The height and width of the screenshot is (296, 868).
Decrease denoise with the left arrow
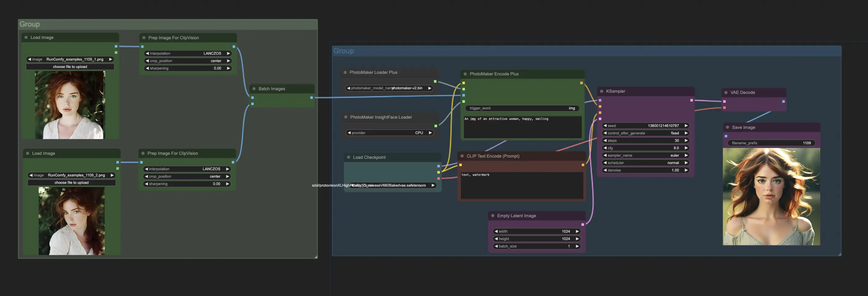coord(605,170)
